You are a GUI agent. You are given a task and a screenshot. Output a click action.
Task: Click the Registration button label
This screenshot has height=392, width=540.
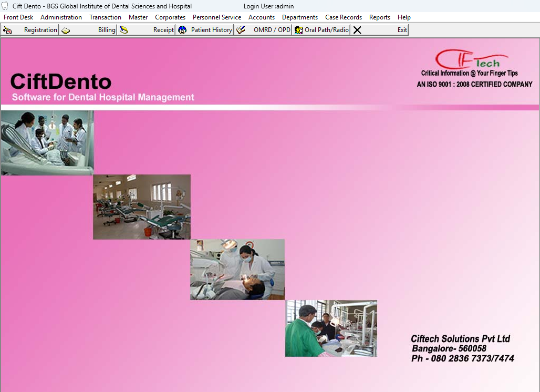40,30
